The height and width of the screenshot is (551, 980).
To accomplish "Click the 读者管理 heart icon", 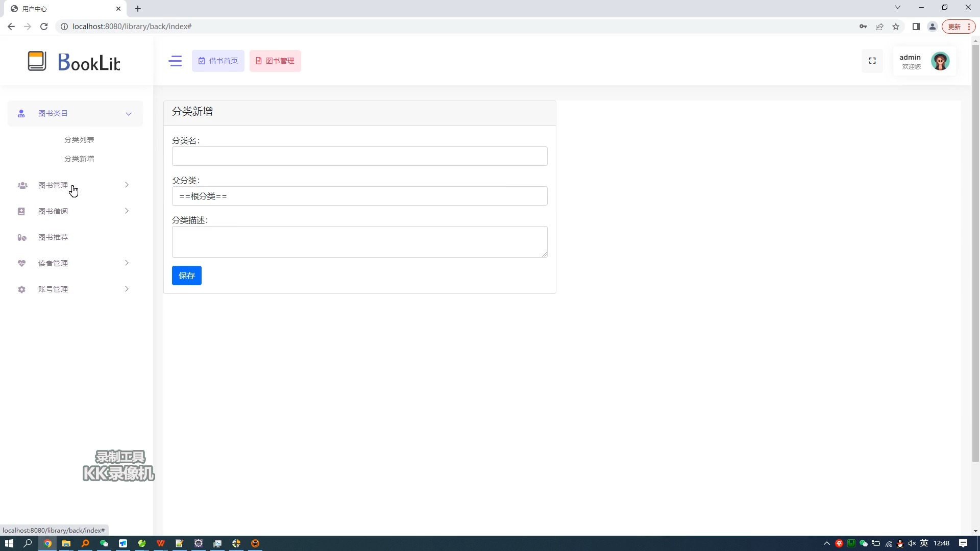I will (21, 264).
